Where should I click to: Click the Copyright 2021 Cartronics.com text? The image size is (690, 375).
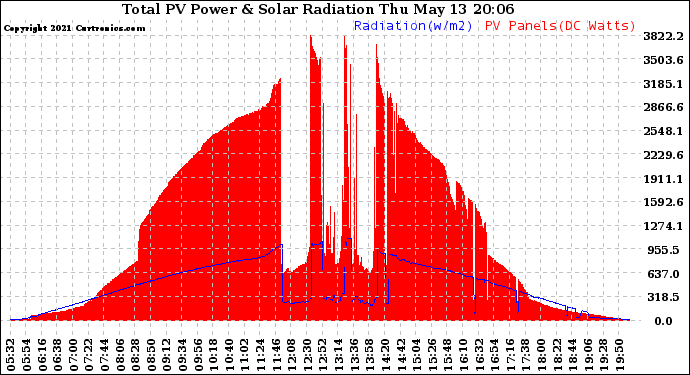point(74,28)
